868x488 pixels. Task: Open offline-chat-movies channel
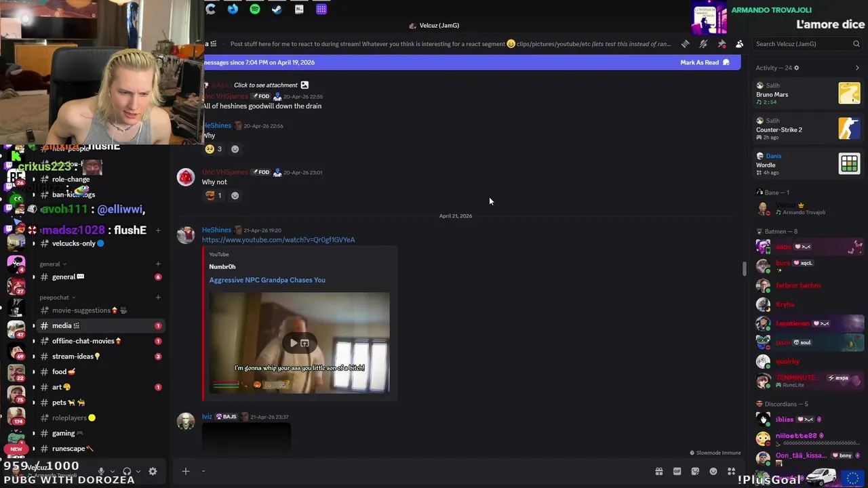pyautogui.click(x=99, y=341)
